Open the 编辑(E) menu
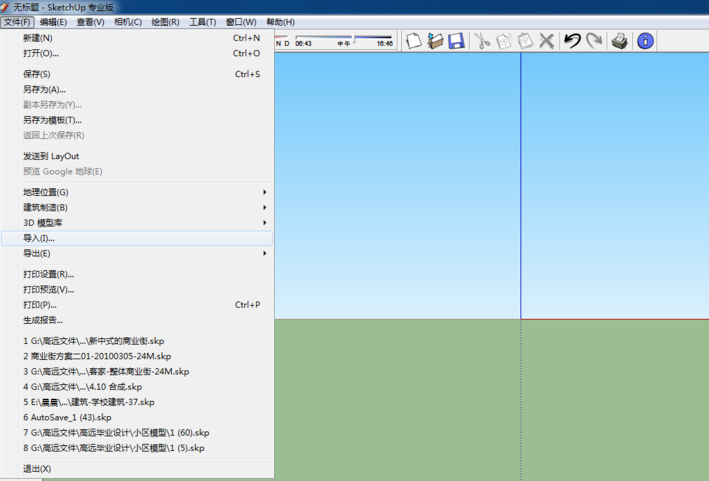 click(53, 22)
